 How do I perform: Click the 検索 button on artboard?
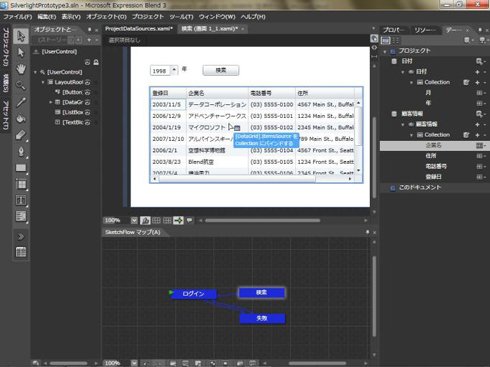pyautogui.click(x=221, y=70)
